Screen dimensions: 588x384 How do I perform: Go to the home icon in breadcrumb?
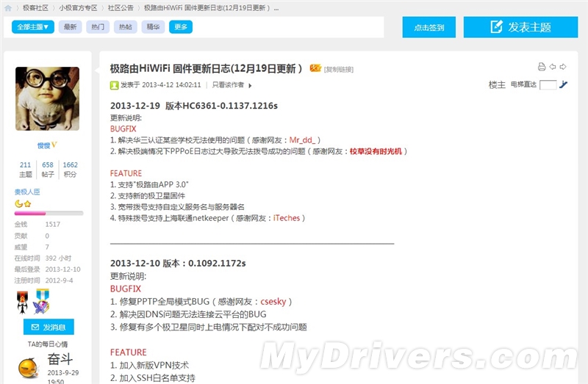click(8, 8)
